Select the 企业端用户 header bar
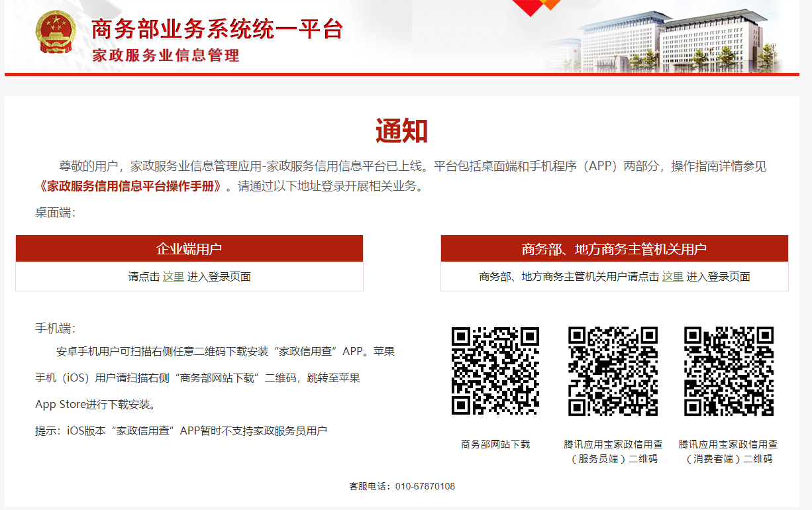The width and height of the screenshot is (812, 510). pyautogui.click(x=189, y=248)
